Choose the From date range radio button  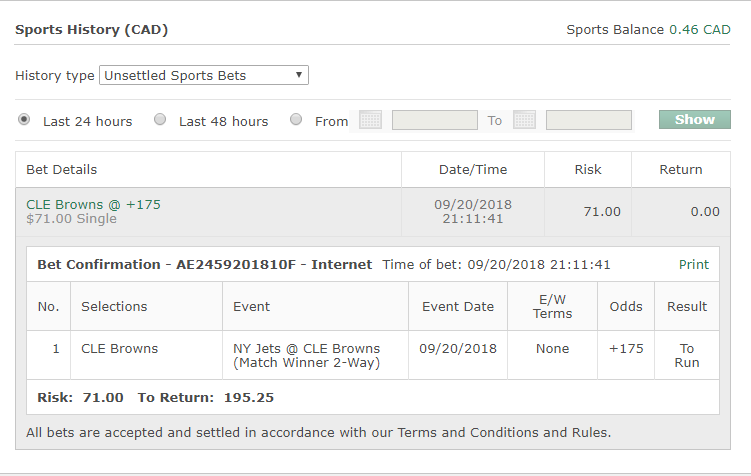point(296,120)
